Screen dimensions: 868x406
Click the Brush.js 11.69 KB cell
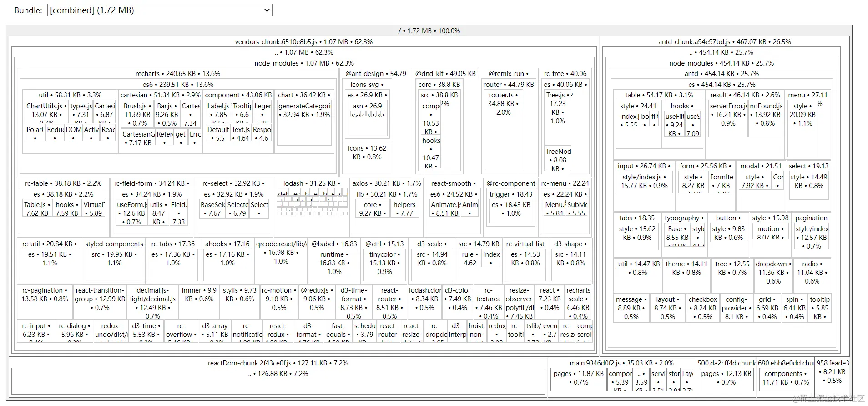click(x=137, y=114)
